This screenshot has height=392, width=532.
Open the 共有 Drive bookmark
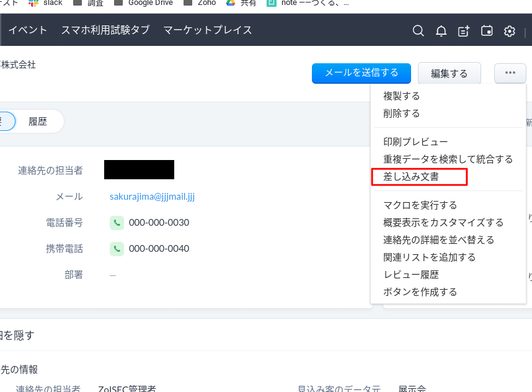click(x=241, y=3)
